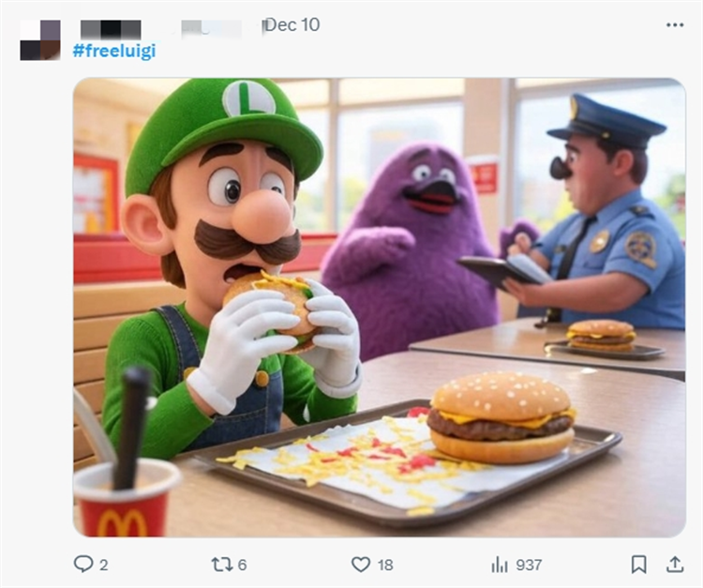Click the share upload-arrow icon
This screenshot has width=703, height=588.
tap(674, 564)
